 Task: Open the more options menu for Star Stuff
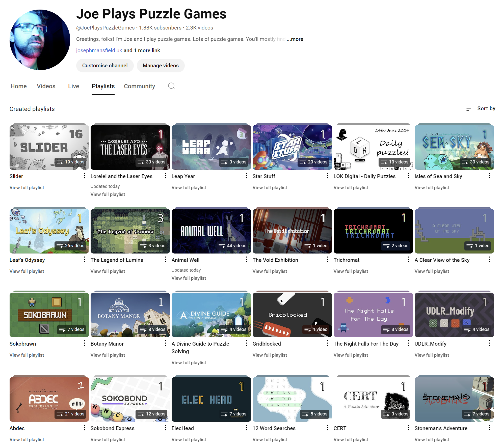click(x=328, y=176)
